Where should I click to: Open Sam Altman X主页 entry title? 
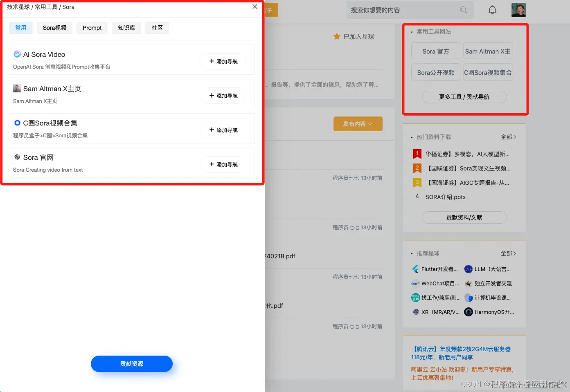click(52, 89)
